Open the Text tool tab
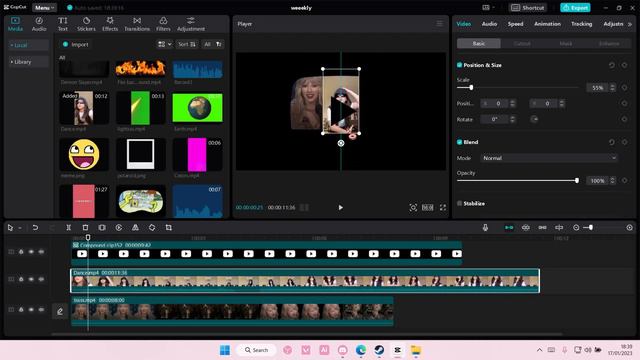Screen dimensions: 640x360 coord(62,24)
